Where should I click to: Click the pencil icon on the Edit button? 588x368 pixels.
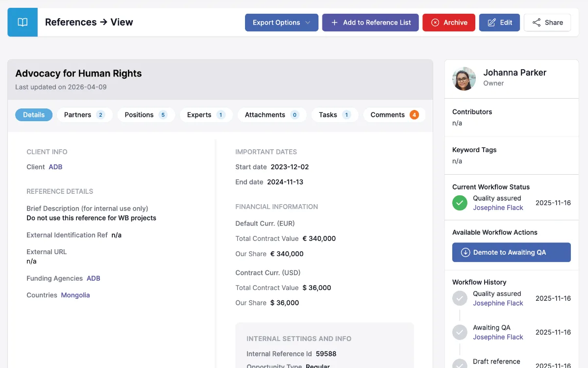pos(491,23)
